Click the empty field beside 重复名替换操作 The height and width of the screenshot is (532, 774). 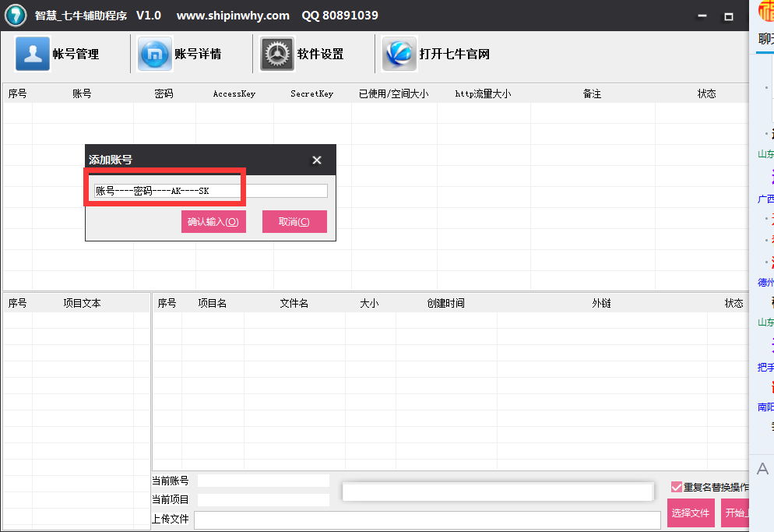pyautogui.click(x=498, y=491)
